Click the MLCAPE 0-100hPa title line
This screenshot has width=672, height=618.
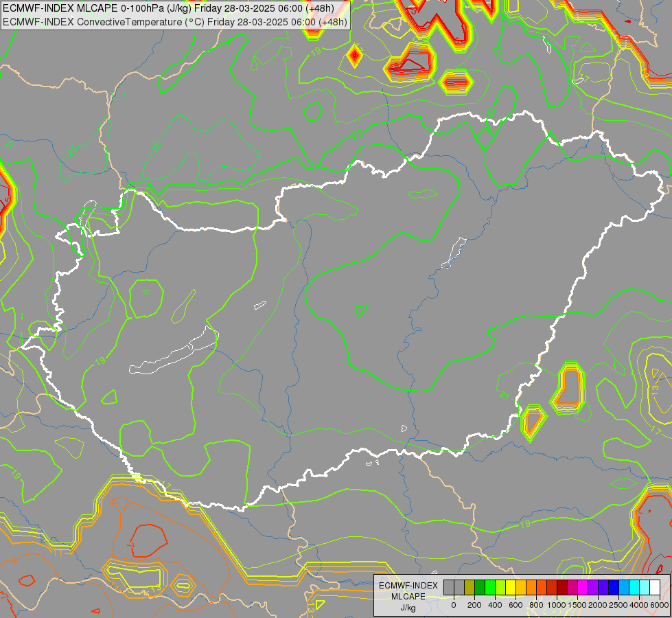[x=168, y=8]
